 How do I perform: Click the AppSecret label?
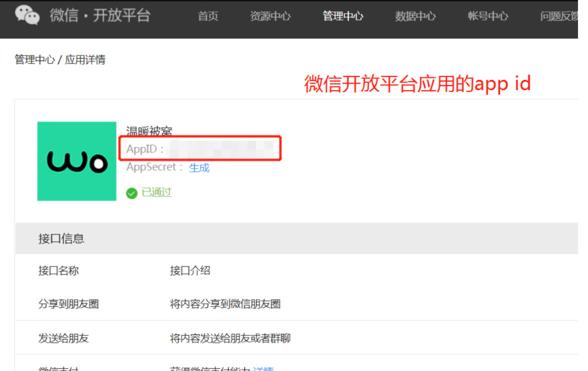154,167
